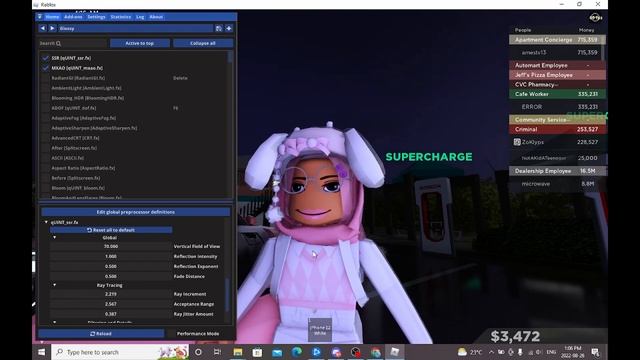Enable the RadiantGI effect checkbox

45,78
